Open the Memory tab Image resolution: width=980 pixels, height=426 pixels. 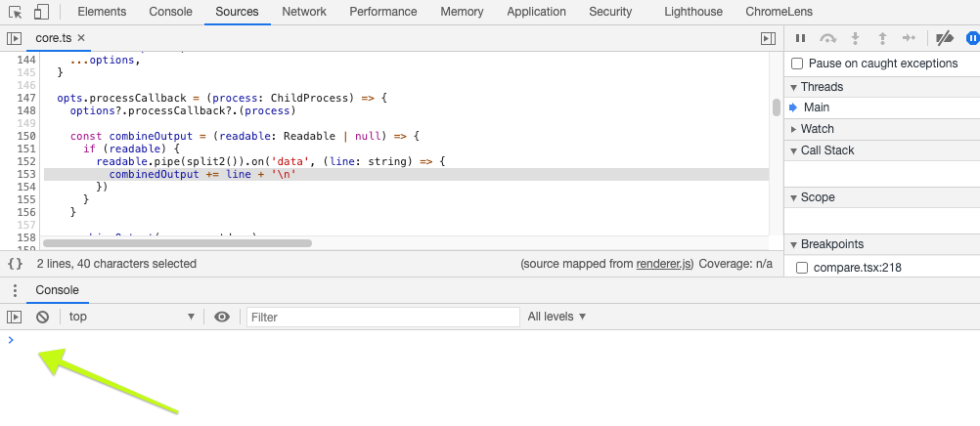462,12
